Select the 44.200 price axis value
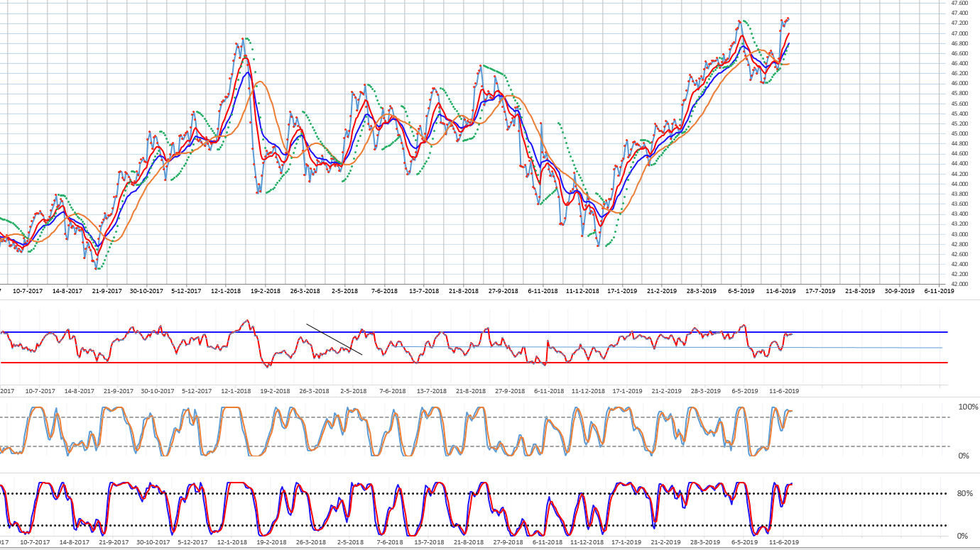980x550 pixels. pyautogui.click(x=959, y=174)
